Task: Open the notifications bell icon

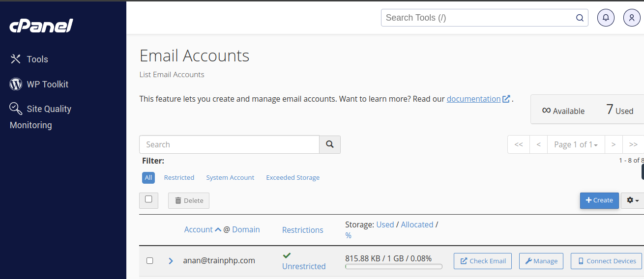Action: pos(606,18)
